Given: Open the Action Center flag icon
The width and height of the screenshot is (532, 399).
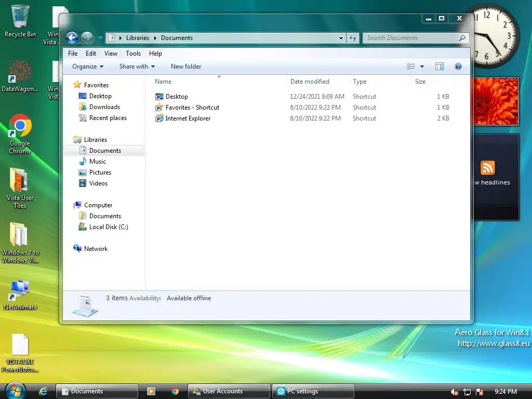Looking at the screenshot, I should (480, 392).
